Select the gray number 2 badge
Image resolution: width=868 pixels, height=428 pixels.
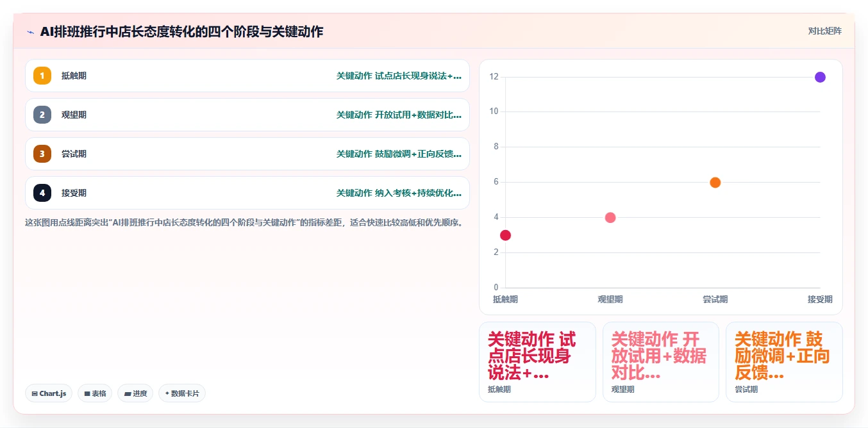pos(42,115)
